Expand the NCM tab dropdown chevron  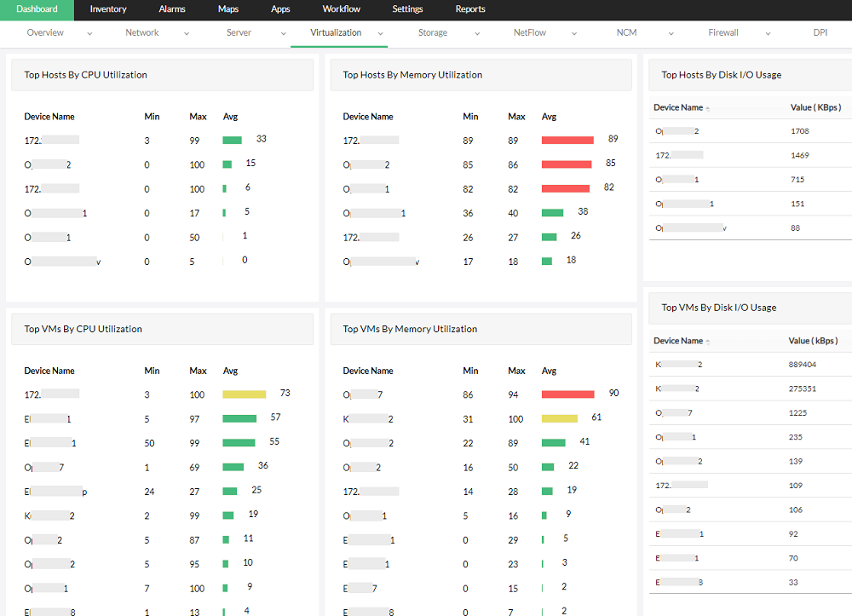click(671, 33)
